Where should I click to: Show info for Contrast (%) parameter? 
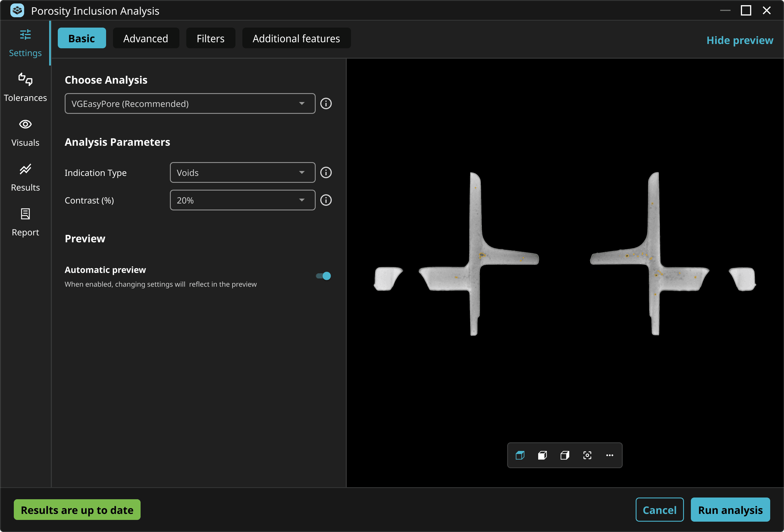tap(326, 200)
